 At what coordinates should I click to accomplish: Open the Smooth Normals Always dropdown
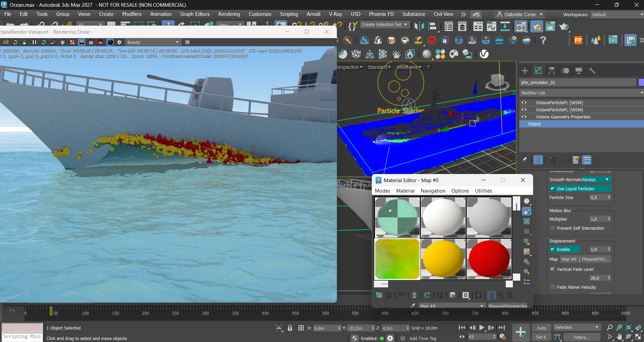tap(596, 179)
